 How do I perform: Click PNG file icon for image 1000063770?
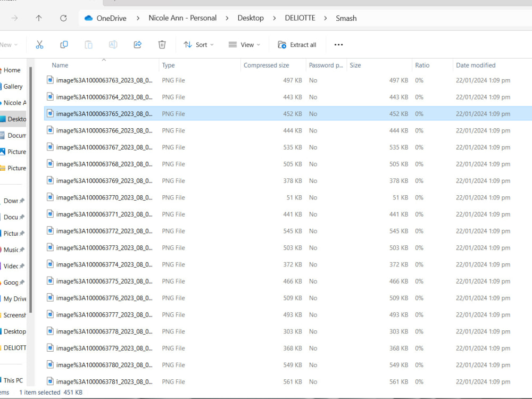(x=50, y=197)
